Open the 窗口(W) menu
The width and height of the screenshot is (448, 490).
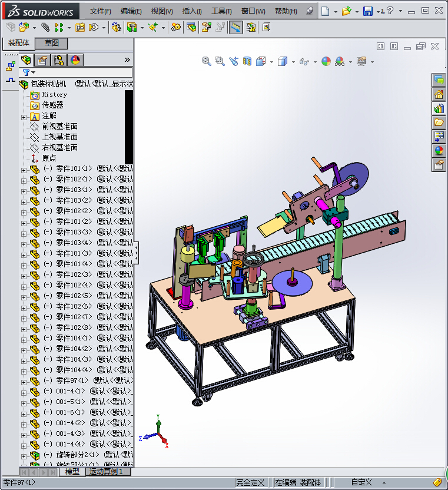[x=253, y=11]
